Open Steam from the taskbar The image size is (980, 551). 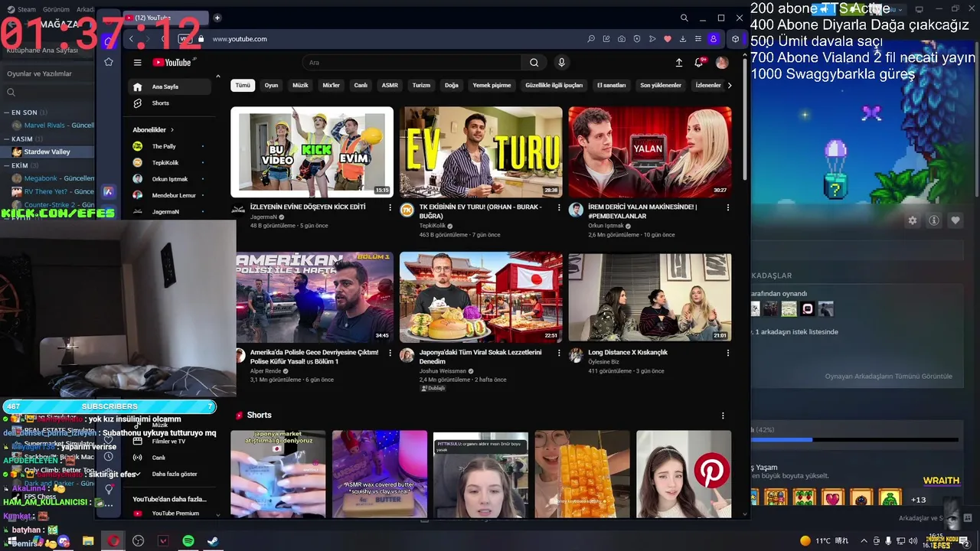point(214,541)
